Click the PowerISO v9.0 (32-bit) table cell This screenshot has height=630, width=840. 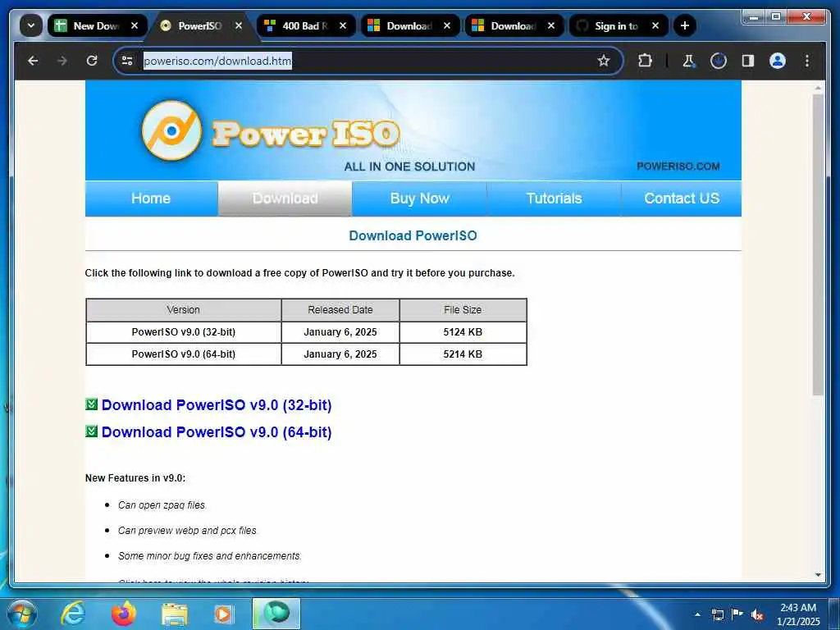[x=184, y=332]
